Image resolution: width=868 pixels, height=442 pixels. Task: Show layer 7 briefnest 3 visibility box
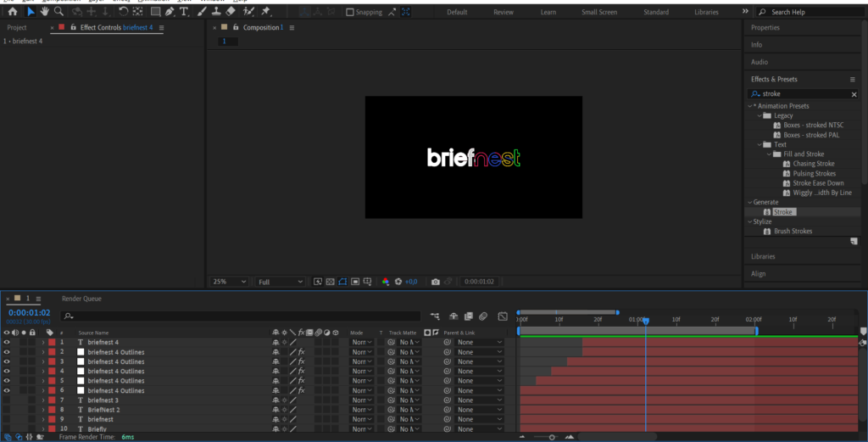pos(7,400)
